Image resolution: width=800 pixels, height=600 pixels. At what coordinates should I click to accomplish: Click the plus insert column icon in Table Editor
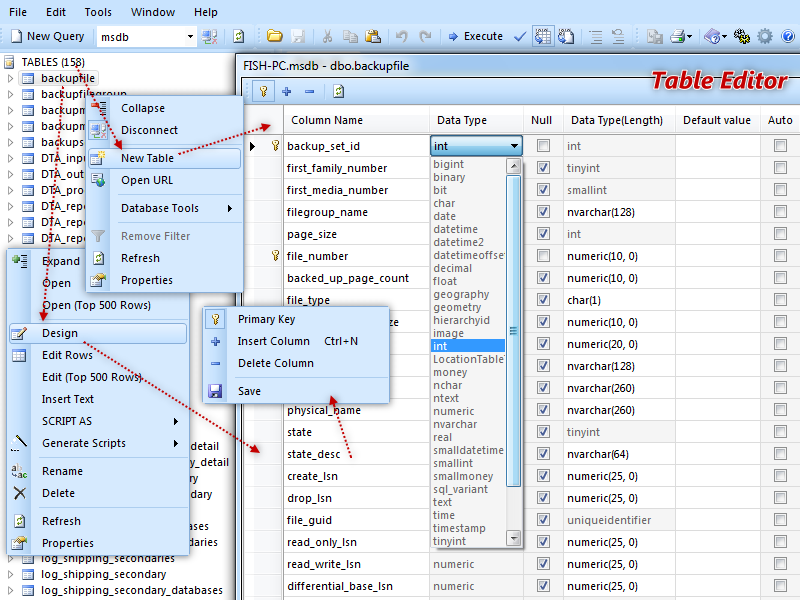287,91
